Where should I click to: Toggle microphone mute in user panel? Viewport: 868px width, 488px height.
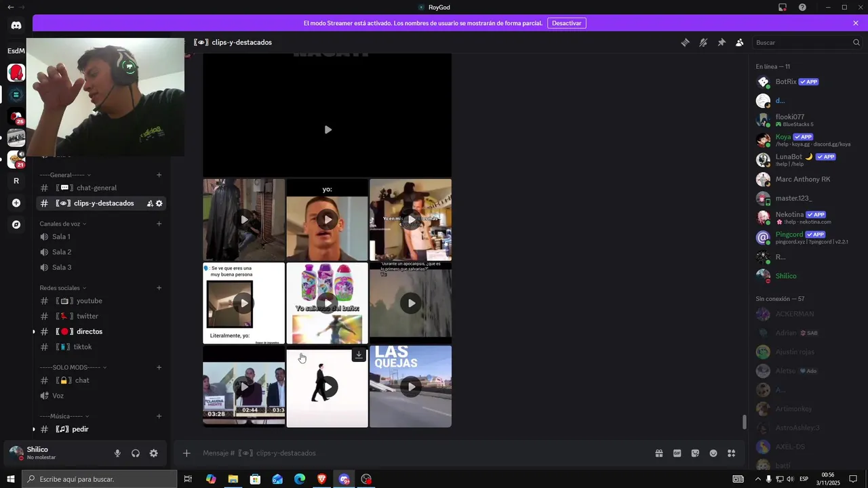117,453
